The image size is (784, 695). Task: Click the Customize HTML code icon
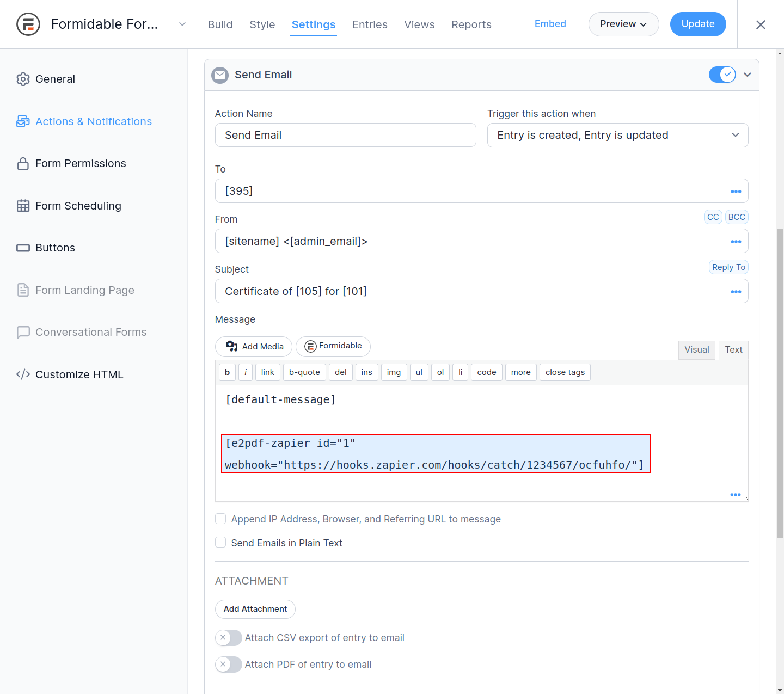(23, 374)
